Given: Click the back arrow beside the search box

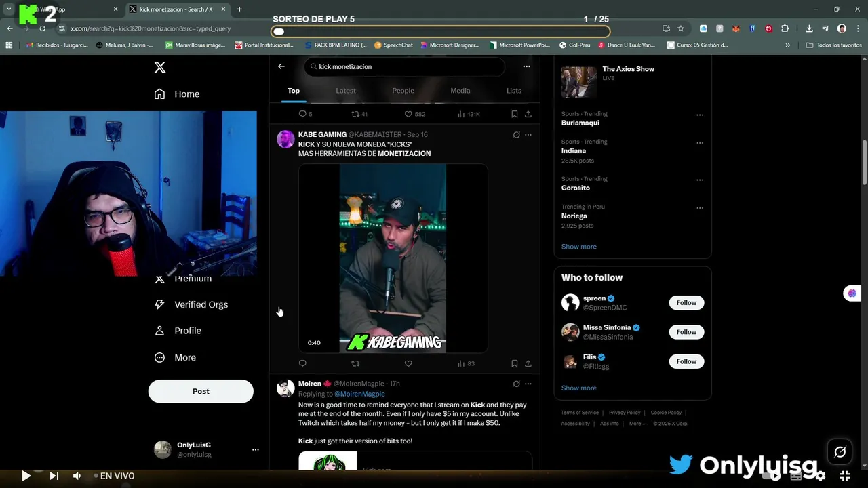Looking at the screenshot, I should click(x=281, y=66).
